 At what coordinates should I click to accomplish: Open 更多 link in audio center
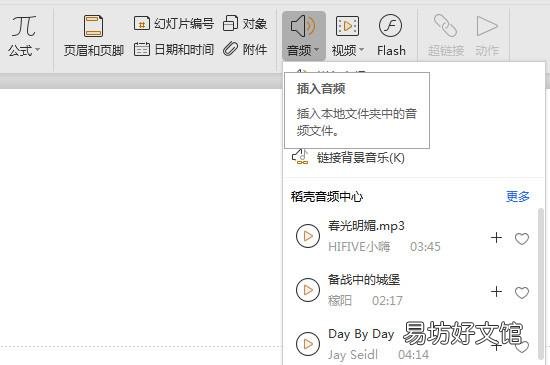coord(518,196)
